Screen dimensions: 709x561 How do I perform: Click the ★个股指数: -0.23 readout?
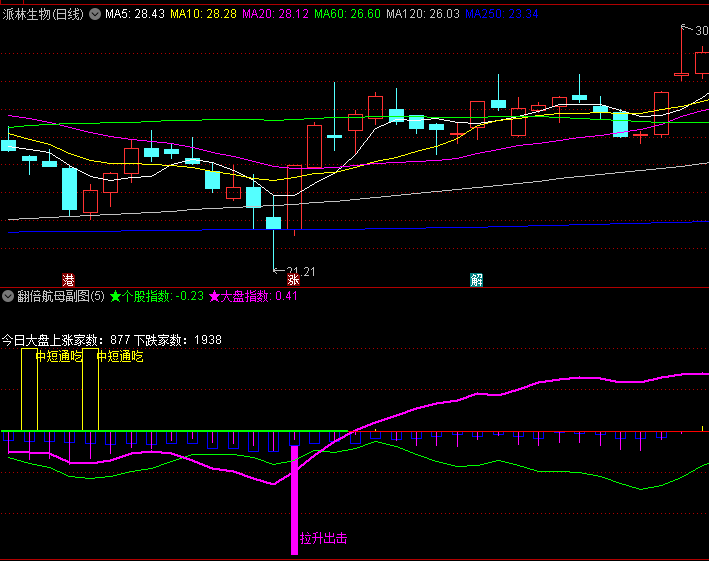[x=157, y=297]
